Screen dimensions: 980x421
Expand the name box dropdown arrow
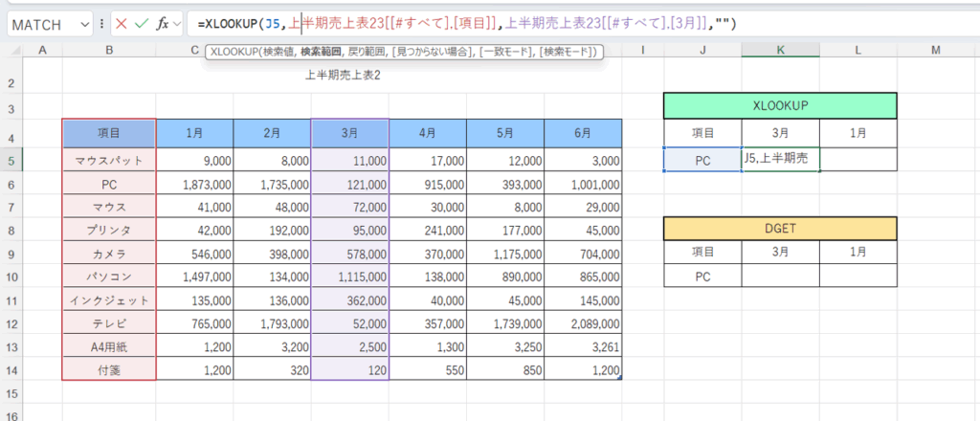pos(85,23)
